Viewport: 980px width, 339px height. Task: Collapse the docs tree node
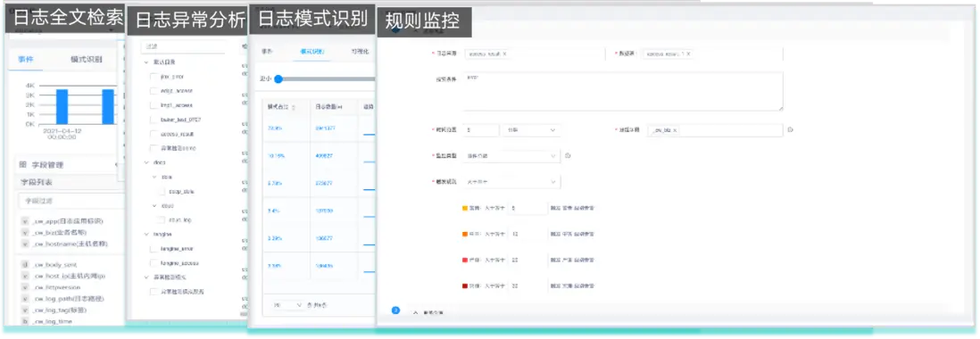pyautogui.click(x=146, y=162)
